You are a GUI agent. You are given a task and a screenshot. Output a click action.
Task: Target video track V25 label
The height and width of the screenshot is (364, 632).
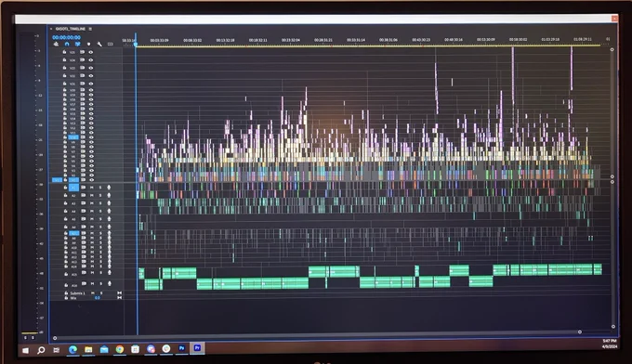pos(72,52)
